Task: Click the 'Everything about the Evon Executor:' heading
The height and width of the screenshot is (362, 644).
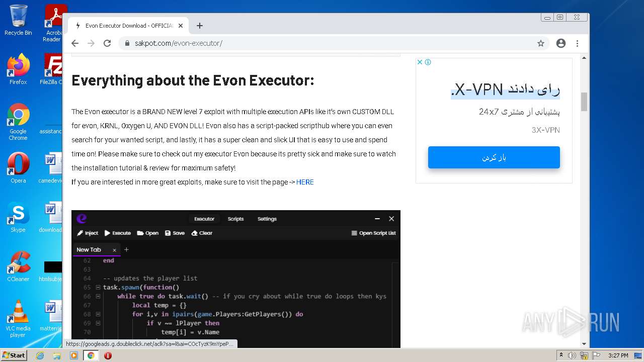Action: tap(193, 80)
